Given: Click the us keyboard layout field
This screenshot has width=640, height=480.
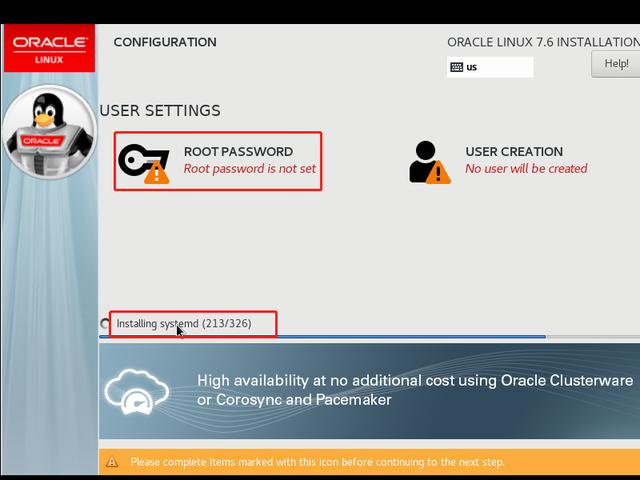Looking at the screenshot, I should 490,67.
